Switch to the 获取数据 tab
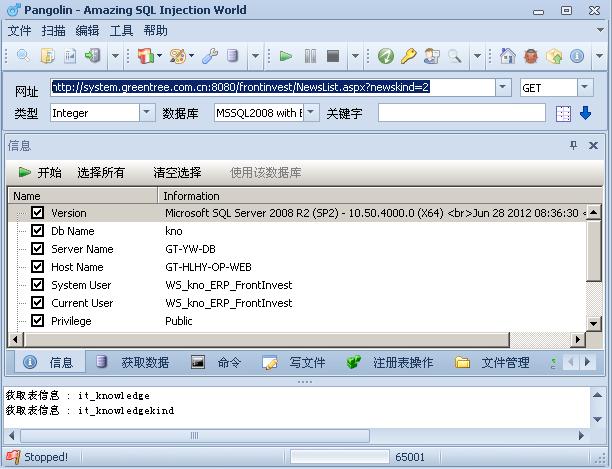 (x=133, y=362)
